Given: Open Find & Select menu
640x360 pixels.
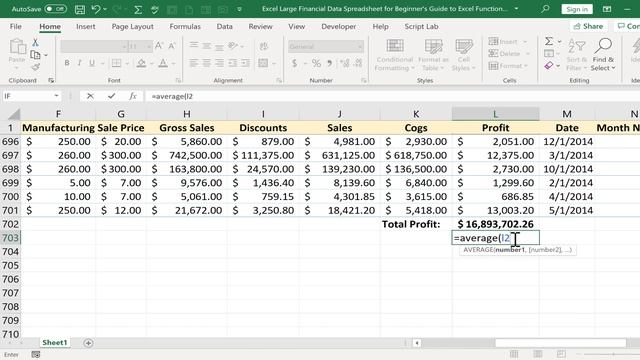Looking at the screenshot, I should [x=603, y=55].
